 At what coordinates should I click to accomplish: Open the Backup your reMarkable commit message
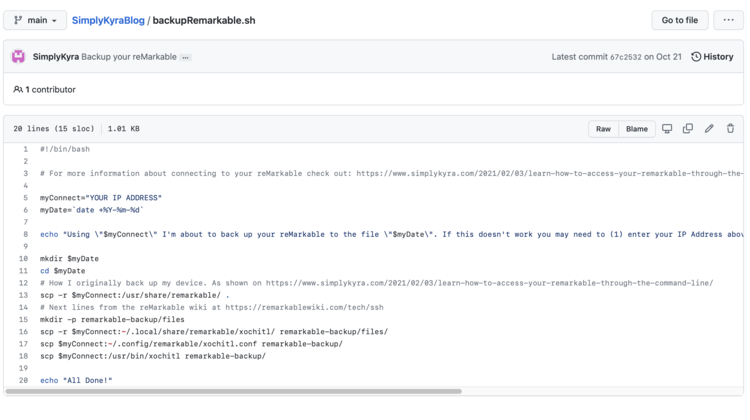[x=129, y=56]
